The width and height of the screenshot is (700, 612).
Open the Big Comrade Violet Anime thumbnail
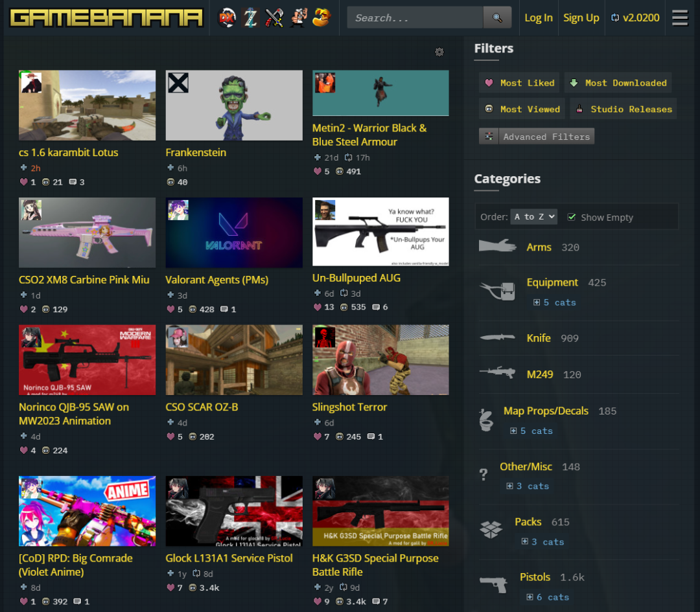[87, 511]
